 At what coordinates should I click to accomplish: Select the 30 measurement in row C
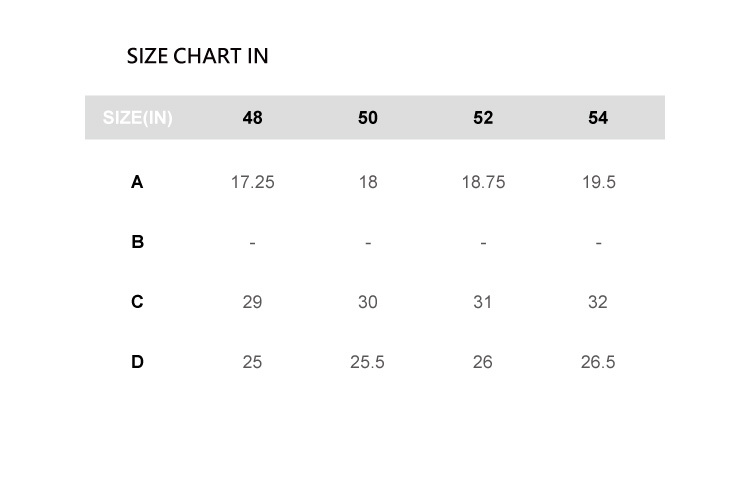pos(368,302)
